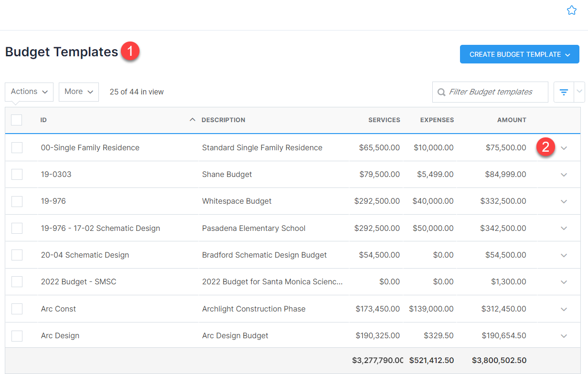Click the favorite star icon
This screenshot has width=588, height=374.
pyautogui.click(x=571, y=10)
